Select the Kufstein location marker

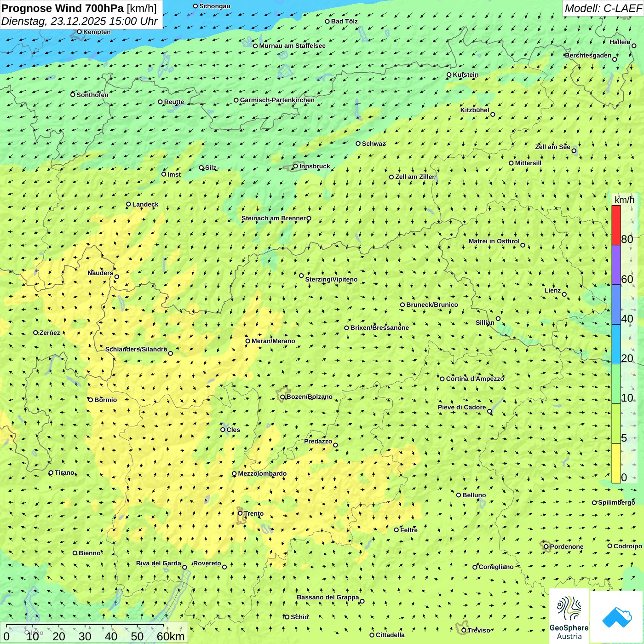click(x=449, y=75)
